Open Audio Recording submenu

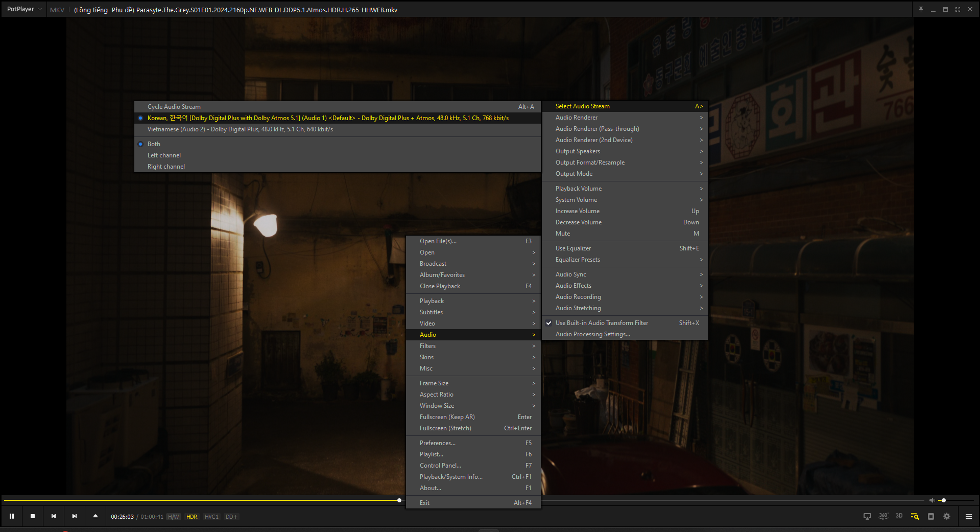625,297
